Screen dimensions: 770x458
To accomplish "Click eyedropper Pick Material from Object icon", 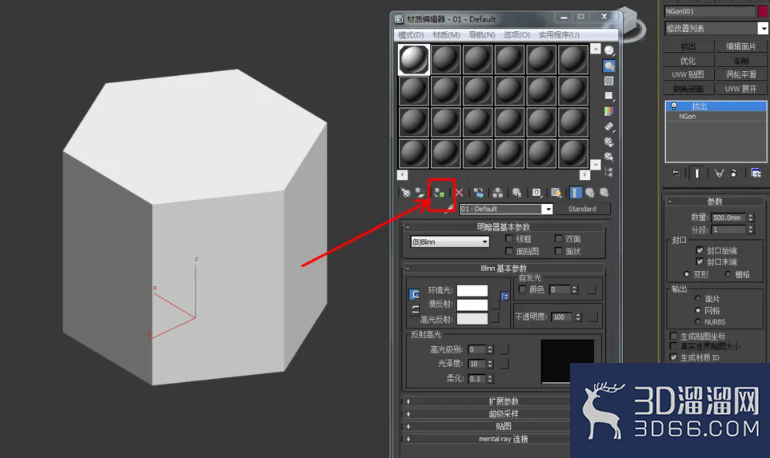I will pos(449,209).
